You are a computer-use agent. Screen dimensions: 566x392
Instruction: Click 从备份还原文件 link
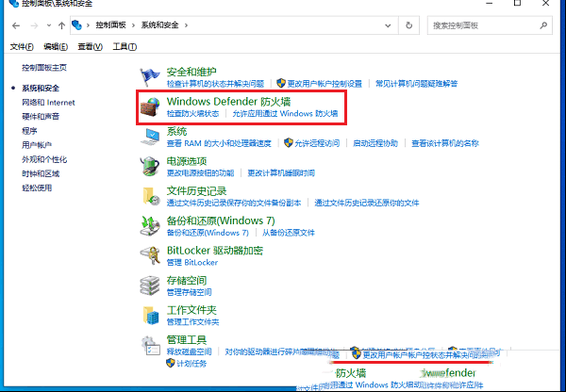click(289, 233)
